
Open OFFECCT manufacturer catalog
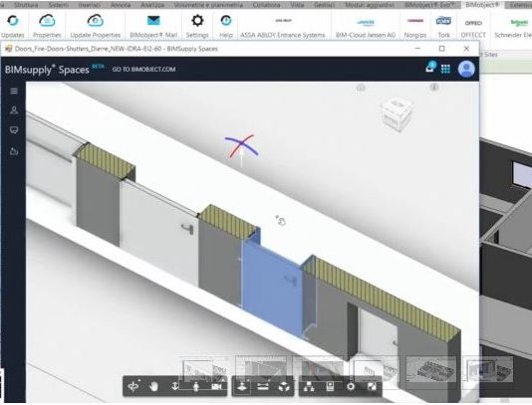tap(473, 27)
